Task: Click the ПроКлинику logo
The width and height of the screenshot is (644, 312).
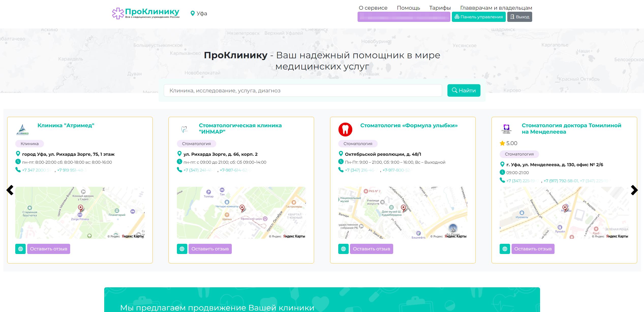Action: (x=146, y=13)
